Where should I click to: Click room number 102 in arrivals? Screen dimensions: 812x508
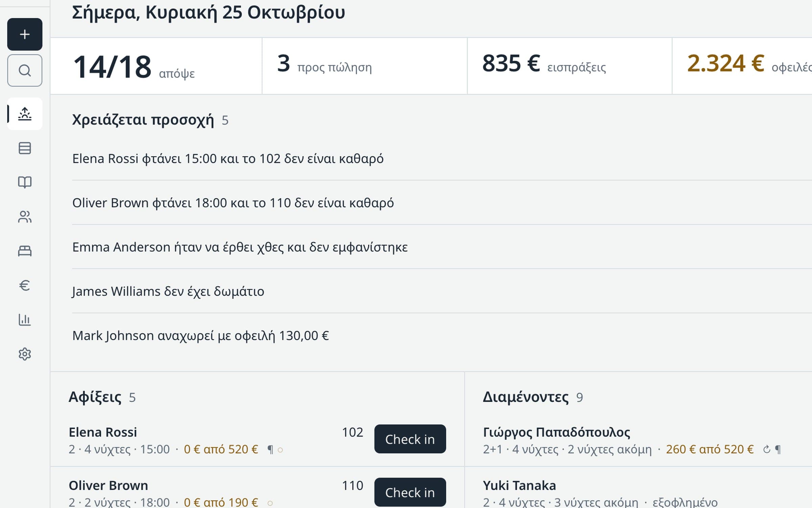pos(353,432)
